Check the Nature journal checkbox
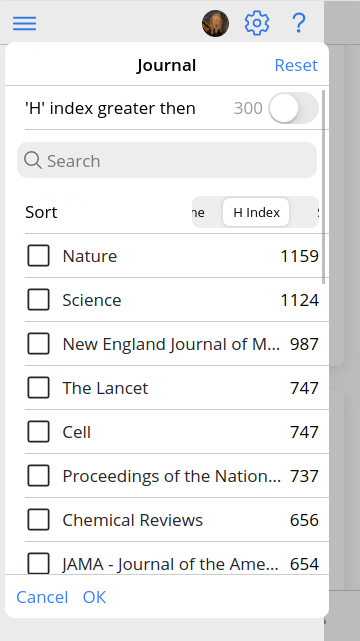360x641 pixels. tap(38, 256)
